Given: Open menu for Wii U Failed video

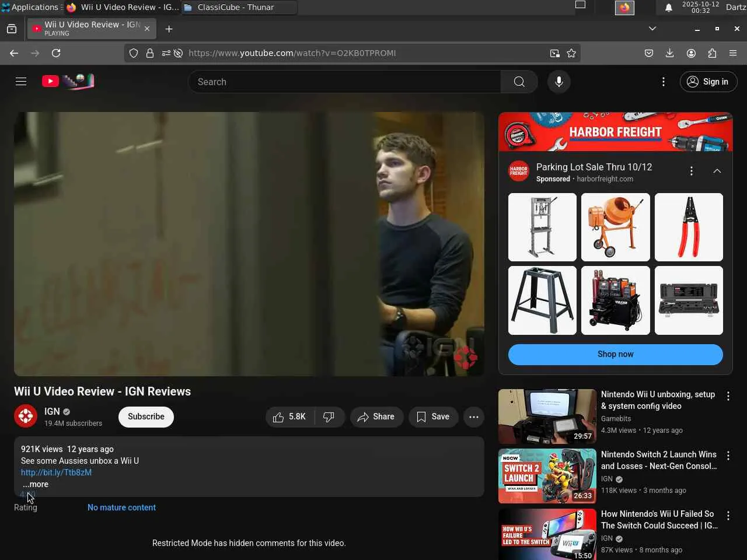Looking at the screenshot, I should (728, 516).
